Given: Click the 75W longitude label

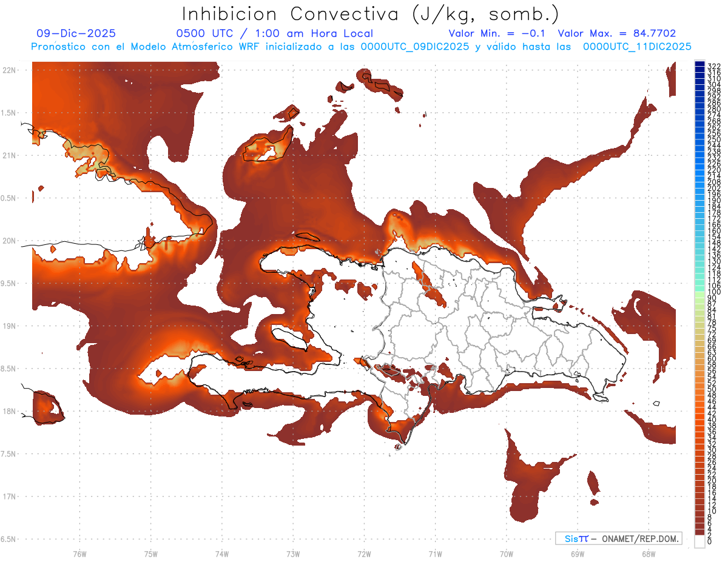Looking at the screenshot, I should point(151,554).
